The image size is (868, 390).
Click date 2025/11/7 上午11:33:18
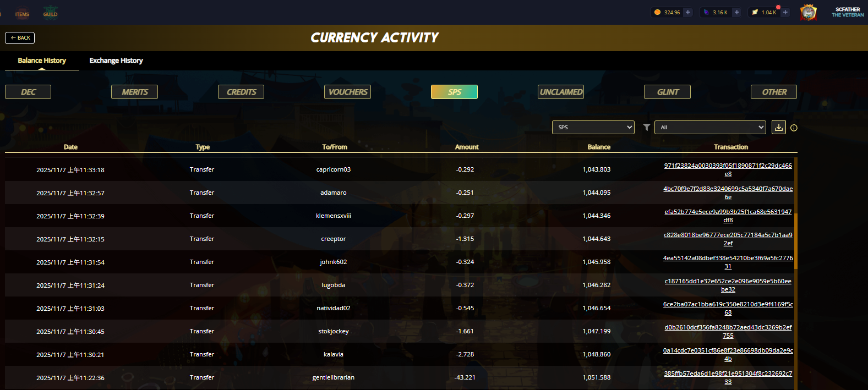coord(70,170)
